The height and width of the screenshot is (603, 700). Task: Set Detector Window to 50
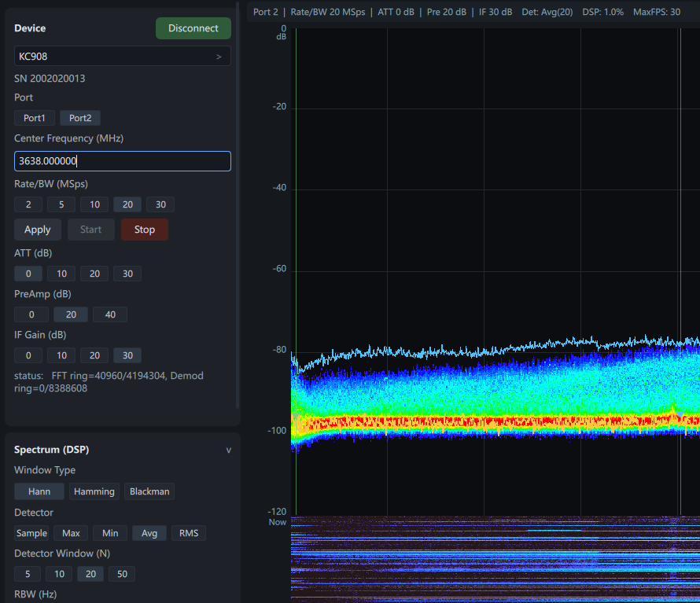[x=121, y=574]
